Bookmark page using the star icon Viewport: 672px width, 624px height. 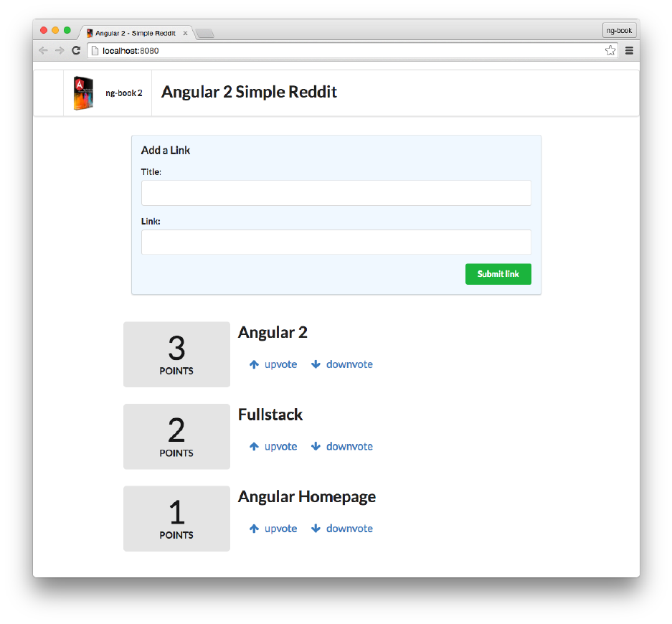(610, 51)
